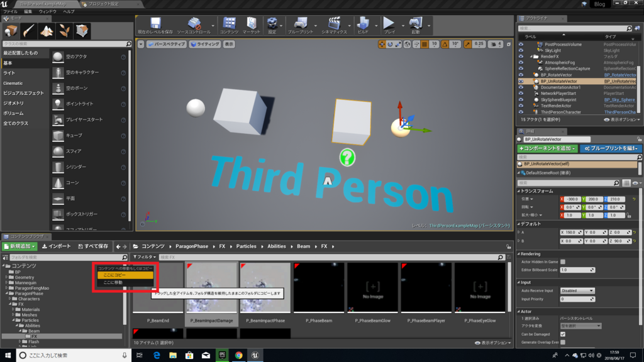Select the Landscape mode icon
644x362 pixels.
(47, 31)
